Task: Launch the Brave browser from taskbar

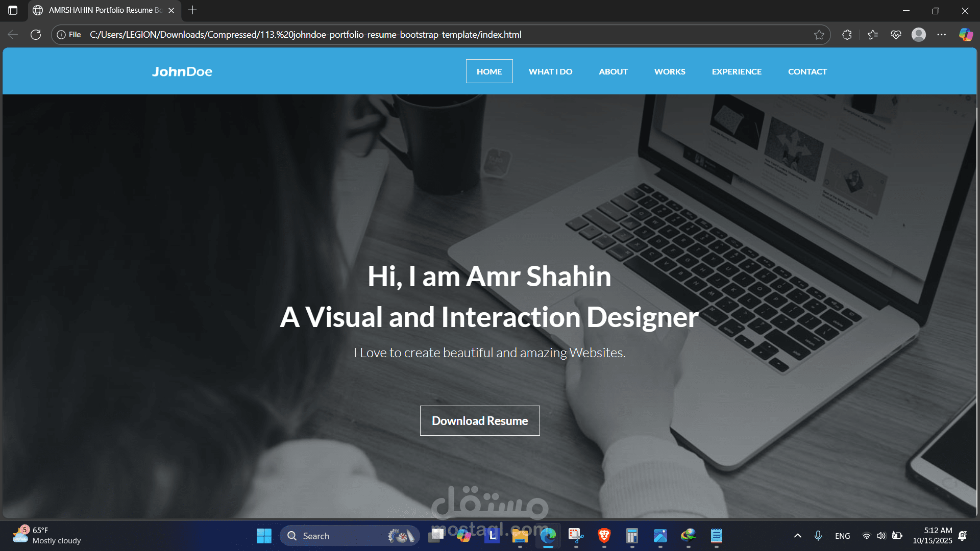Action: (604, 536)
